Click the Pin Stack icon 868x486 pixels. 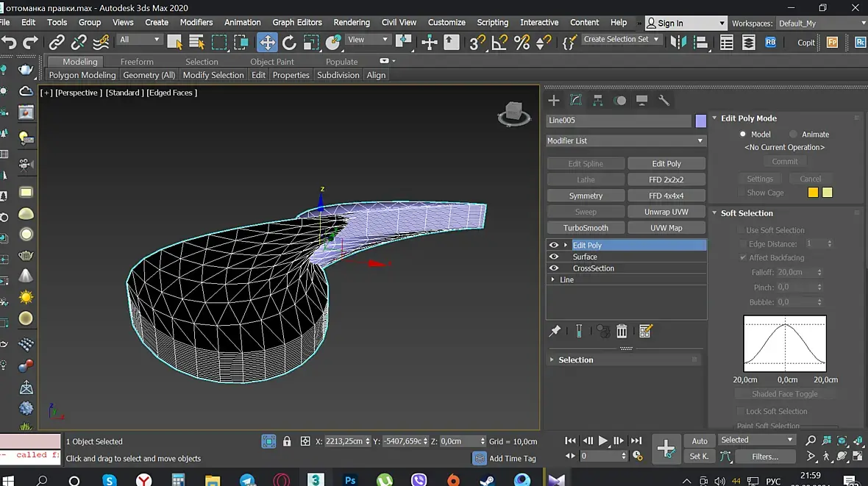[555, 332]
